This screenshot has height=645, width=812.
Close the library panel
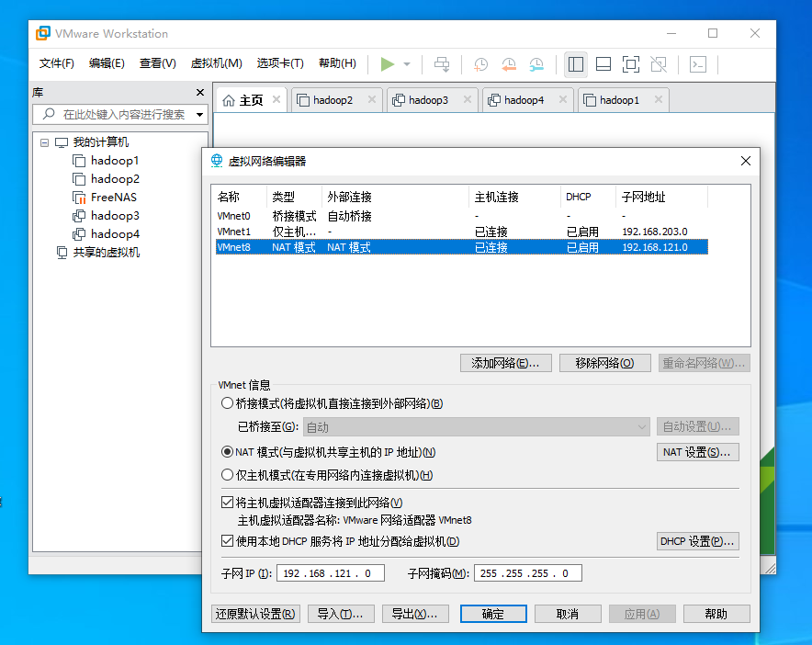pyautogui.click(x=200, y=92)
